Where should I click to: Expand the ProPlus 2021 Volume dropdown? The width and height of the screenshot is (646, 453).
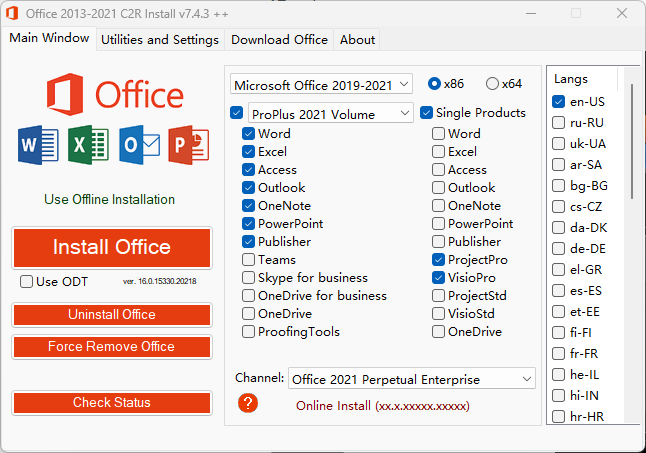[x=331, y=114]
